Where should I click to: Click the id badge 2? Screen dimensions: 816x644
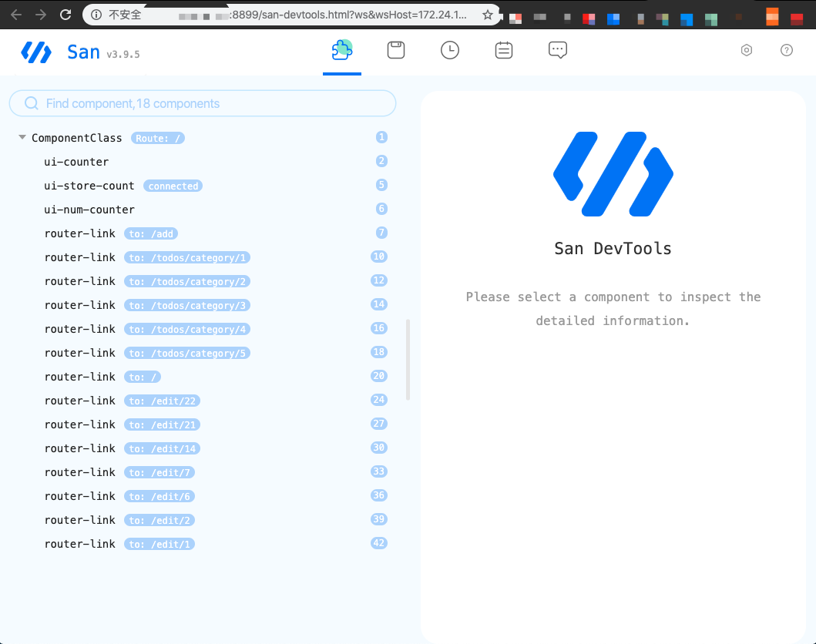coord(381,161)
